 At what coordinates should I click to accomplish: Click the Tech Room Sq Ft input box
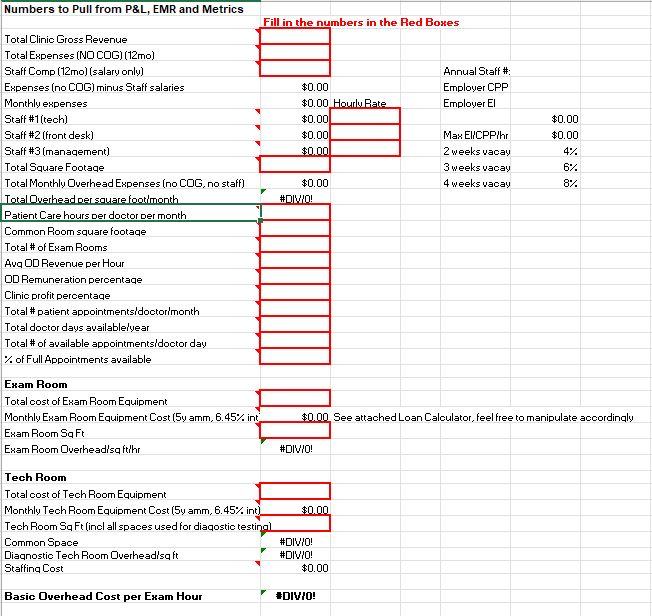(x=295, y=524)
